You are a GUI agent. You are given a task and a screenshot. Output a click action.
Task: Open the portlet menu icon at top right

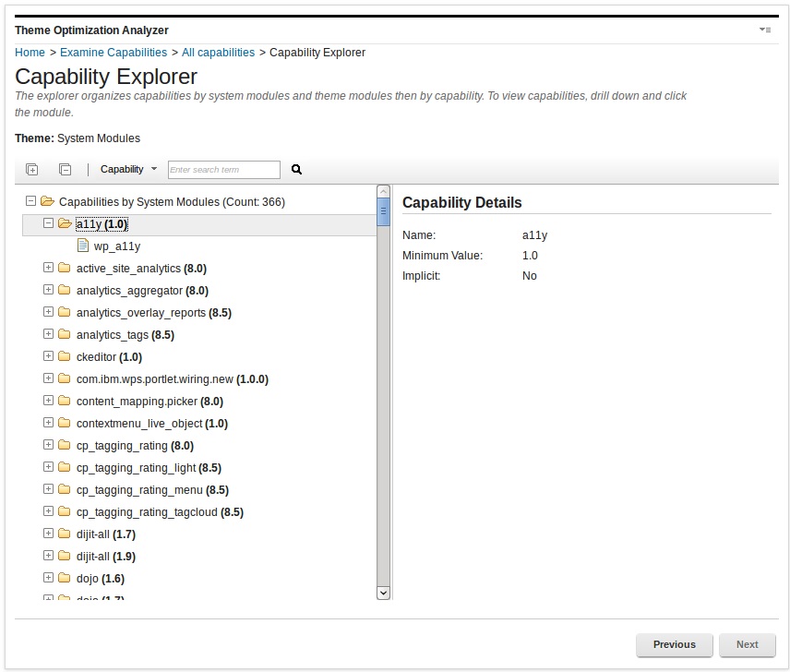point(765,30)
